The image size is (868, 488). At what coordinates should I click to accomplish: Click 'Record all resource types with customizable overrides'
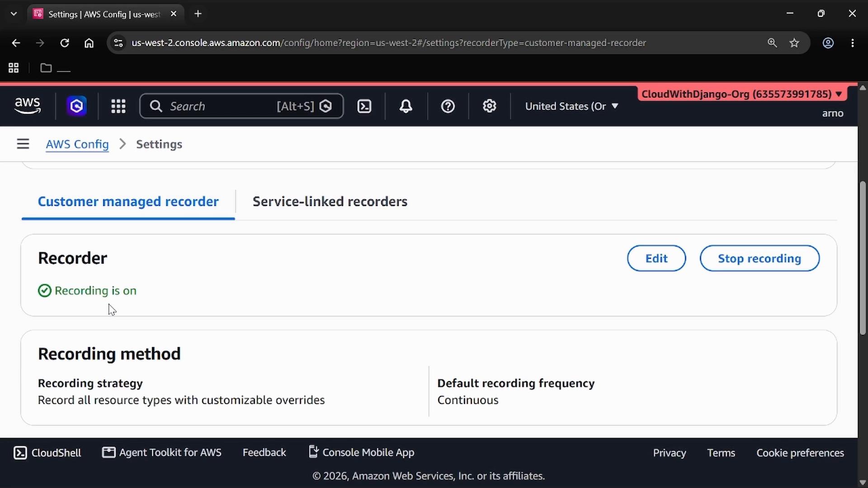tap(181, 400)
